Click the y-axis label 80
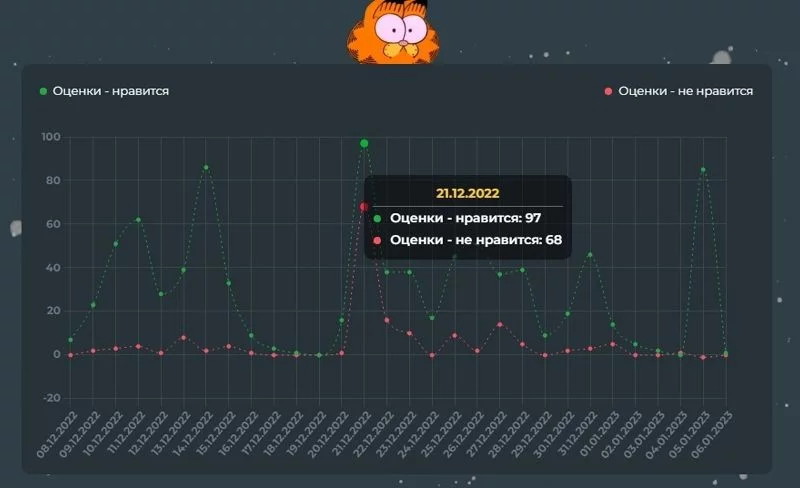The image size is (800, 488). [53, 180]
